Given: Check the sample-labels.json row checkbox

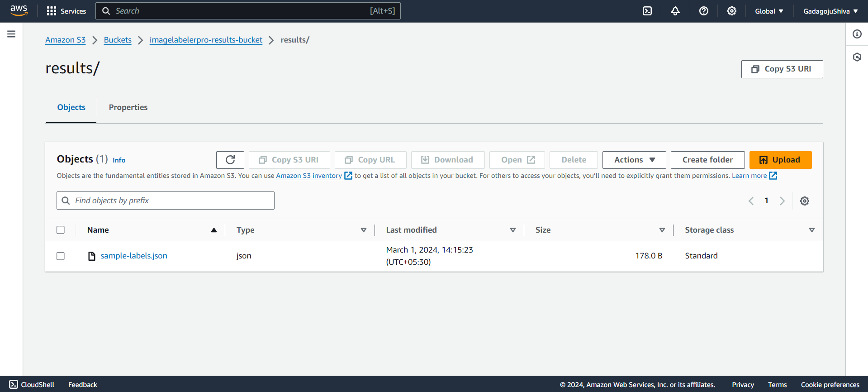Looking at the screenshot, I should click(x=61, y=256).
